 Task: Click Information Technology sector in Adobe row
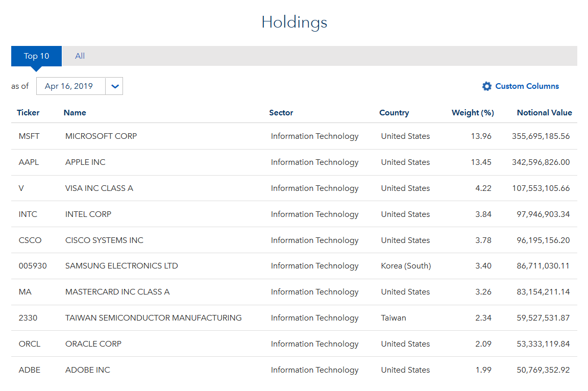pos(314,370)
